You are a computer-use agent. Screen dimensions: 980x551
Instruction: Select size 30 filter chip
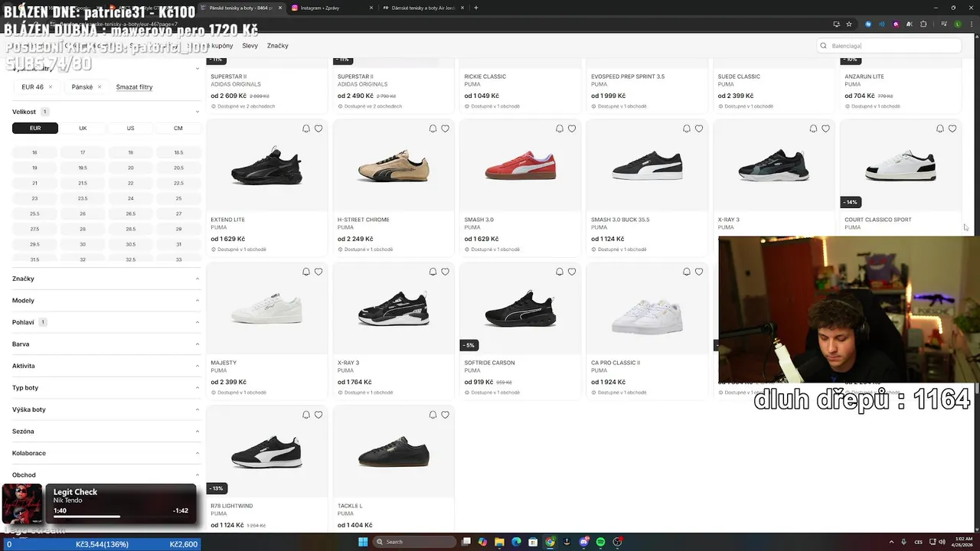(x=83, y=244)
